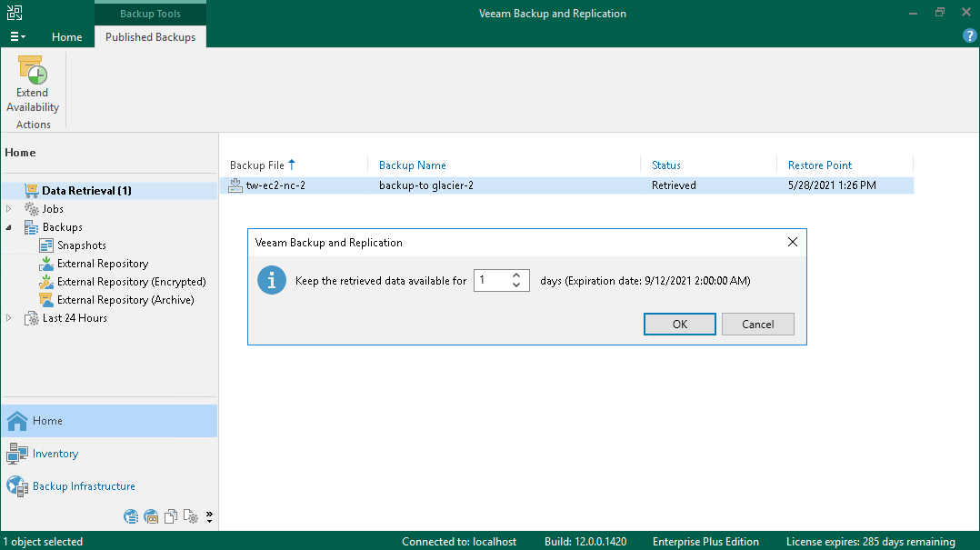The image size is (980, 550).
Task: Close the Veeam dialog with X
Action: (793, 242)
